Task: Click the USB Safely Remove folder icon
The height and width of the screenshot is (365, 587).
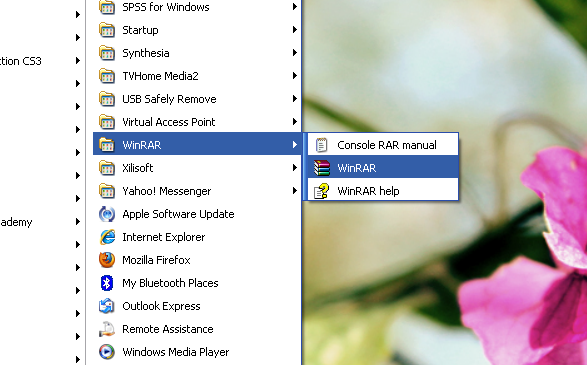Action: click(107, 99)
